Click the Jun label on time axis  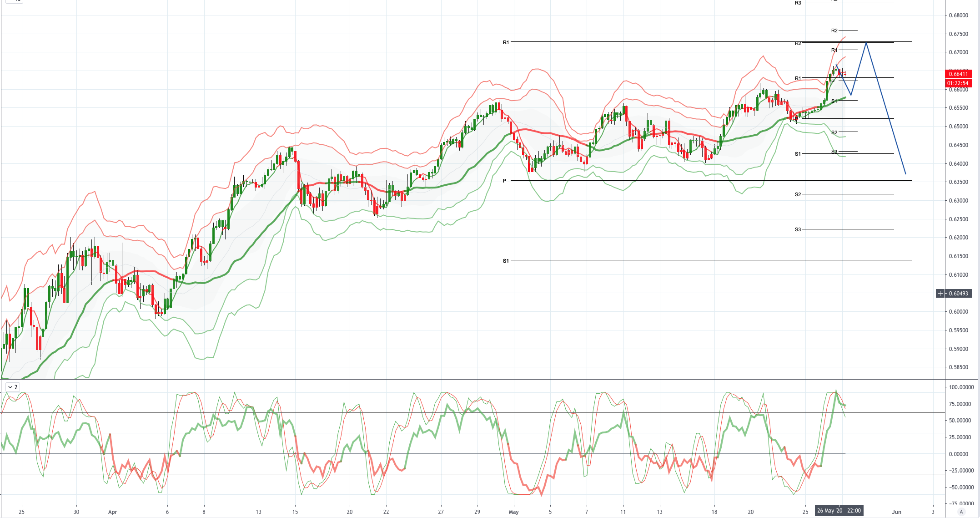896,512
